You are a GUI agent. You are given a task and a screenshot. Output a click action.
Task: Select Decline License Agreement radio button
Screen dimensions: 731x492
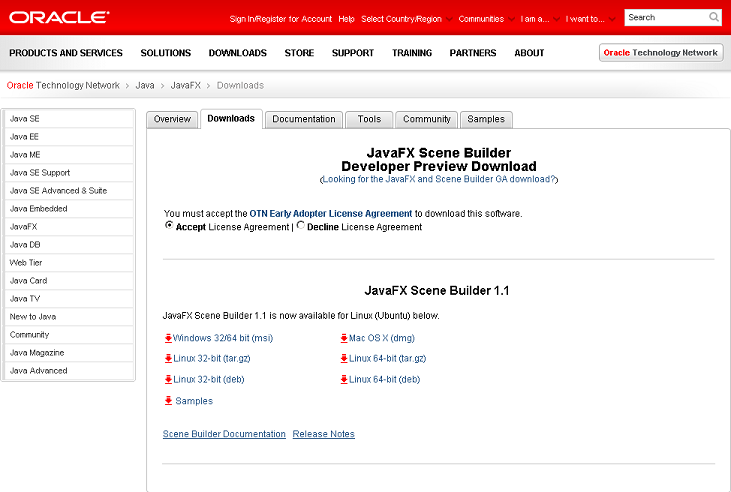click(x=301, y=225)
